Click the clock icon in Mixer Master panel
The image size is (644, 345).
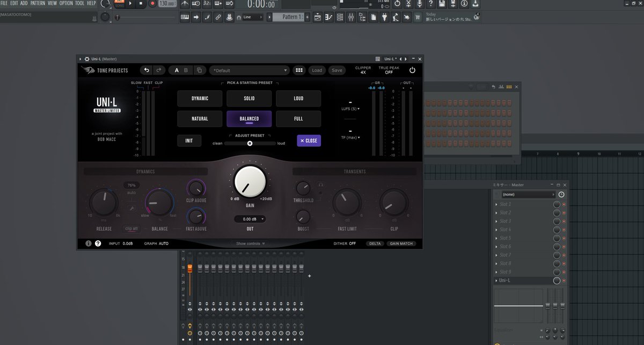[x=561, y=194]
